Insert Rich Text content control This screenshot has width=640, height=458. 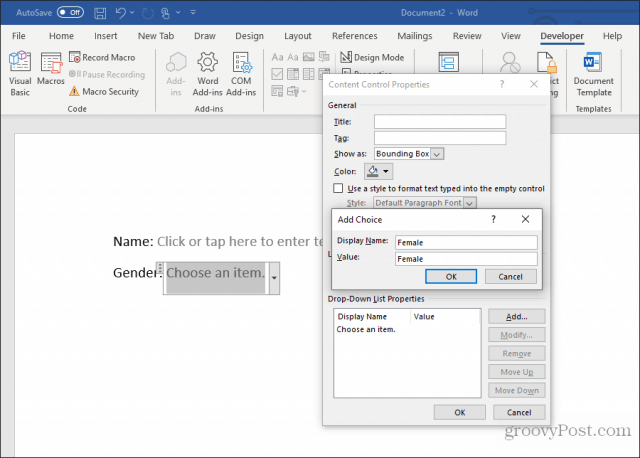[x=277, y=57]
